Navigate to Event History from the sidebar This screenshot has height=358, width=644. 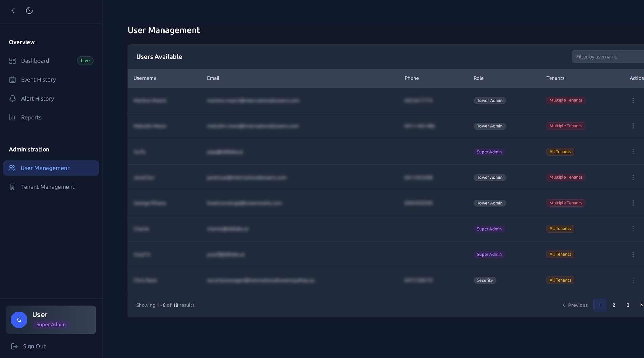[38, 79]
